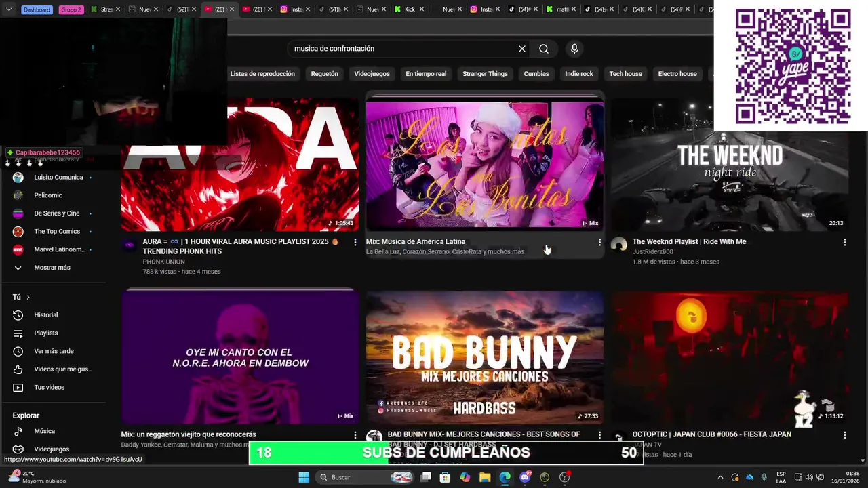Open options menu for Mix: Música de América Latina
Viewport: 868px width, 488px height.
[x=599, y=242]
